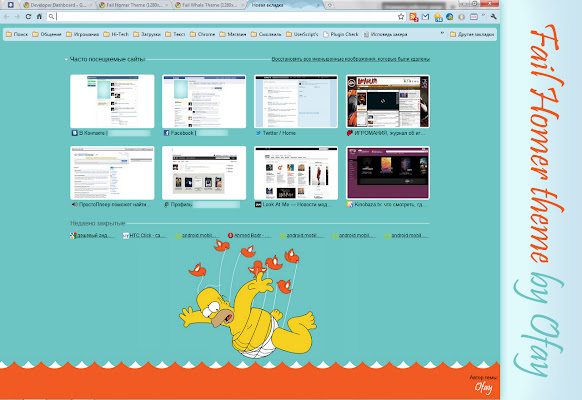
Task: Open the orange RSS feed extension
Action: (x=413, y=17)
